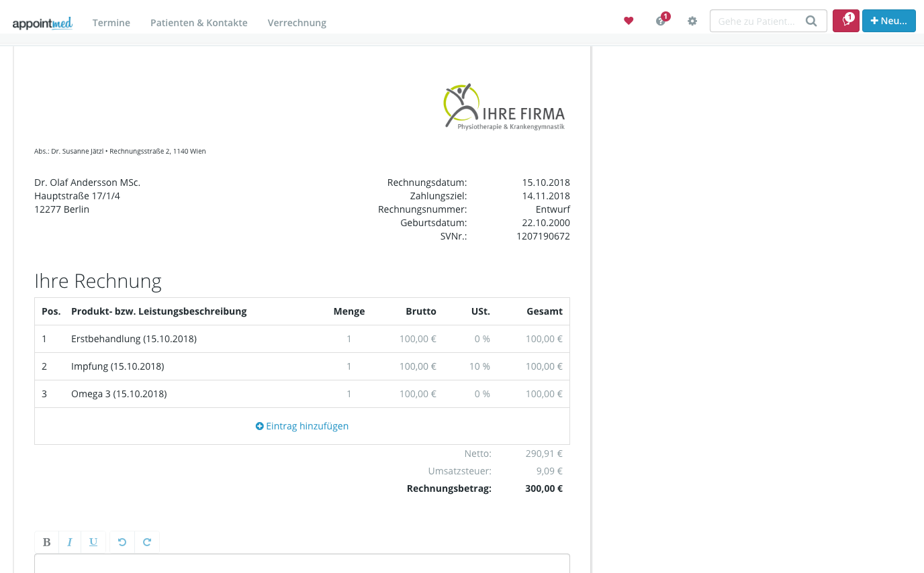Click the Geburtsdatum value 22.10.2000
This screenshot has width=924, height=573.
[546, 223]
